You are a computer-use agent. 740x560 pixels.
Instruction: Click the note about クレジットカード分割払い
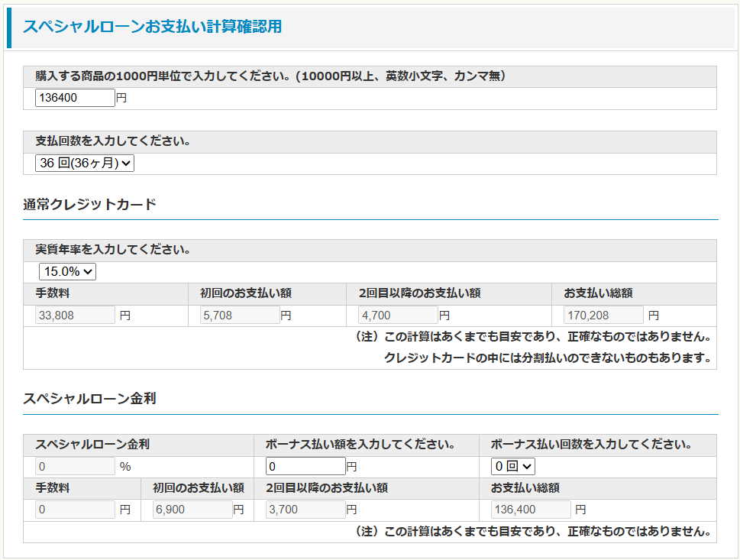tap(547, 358)
